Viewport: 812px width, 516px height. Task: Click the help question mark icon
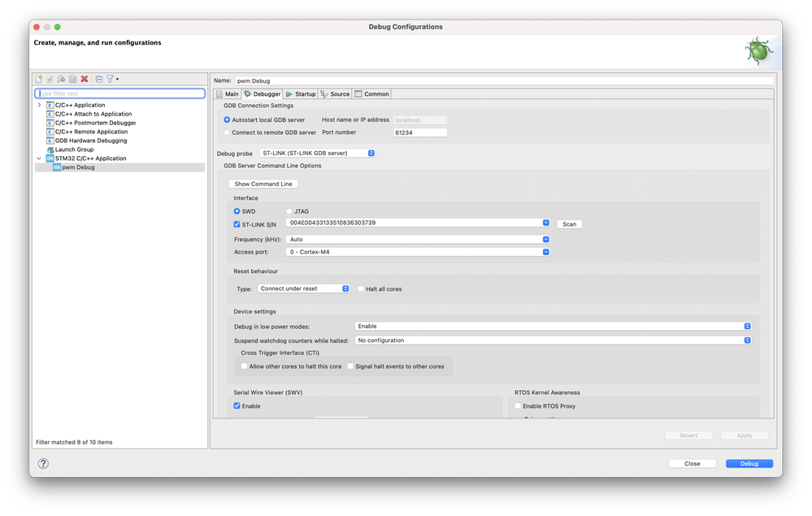click(x=43, y=463)
